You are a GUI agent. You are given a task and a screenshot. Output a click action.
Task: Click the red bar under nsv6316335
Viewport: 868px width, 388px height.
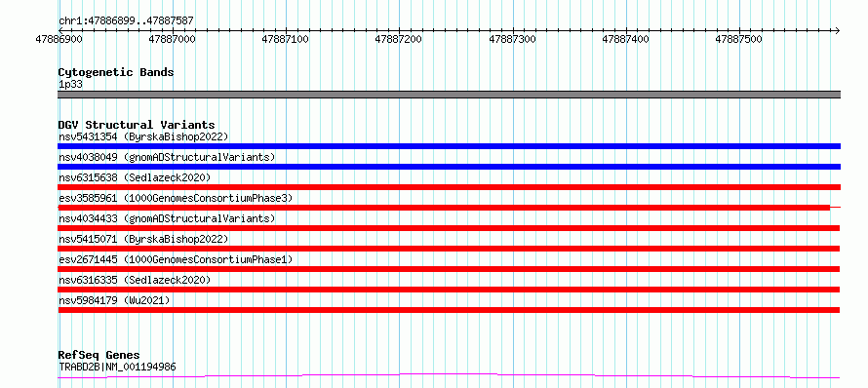449,290
